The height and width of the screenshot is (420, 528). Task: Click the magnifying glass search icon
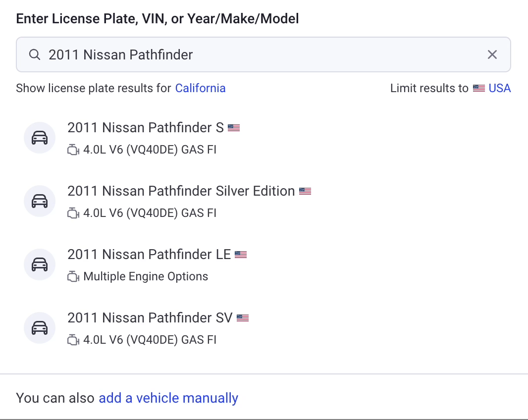pyautogui.click(x=35, y=54)
